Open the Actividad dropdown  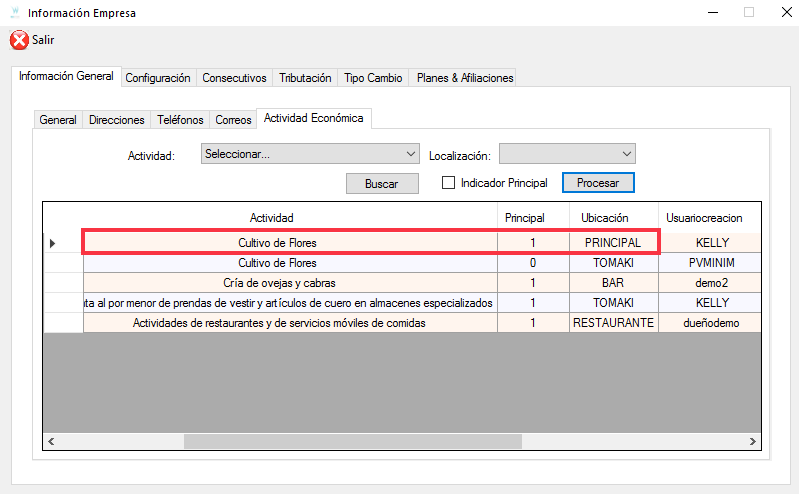[x=310, y=154]
